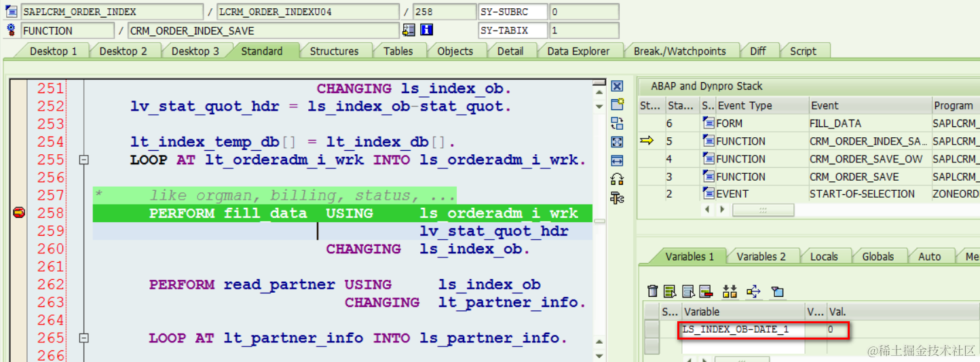Click the source icon in CRM_ORDER_SAVE_OW row

(709, 159)
